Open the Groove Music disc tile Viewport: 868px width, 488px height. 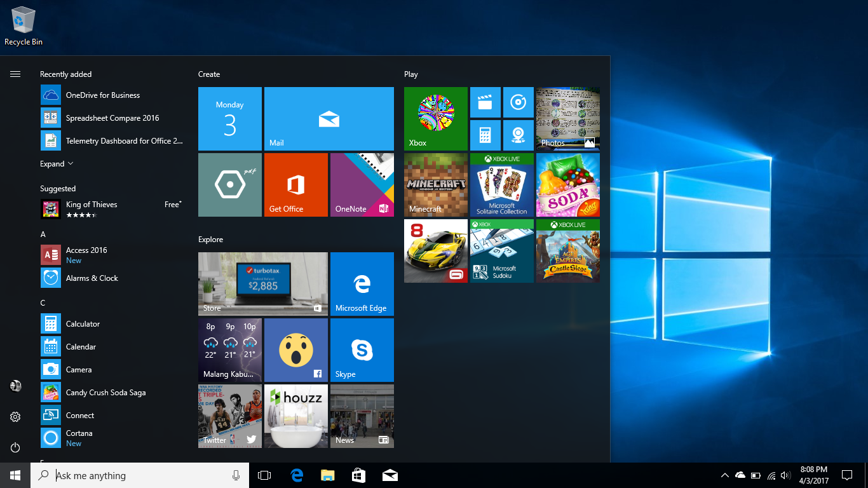519,102
